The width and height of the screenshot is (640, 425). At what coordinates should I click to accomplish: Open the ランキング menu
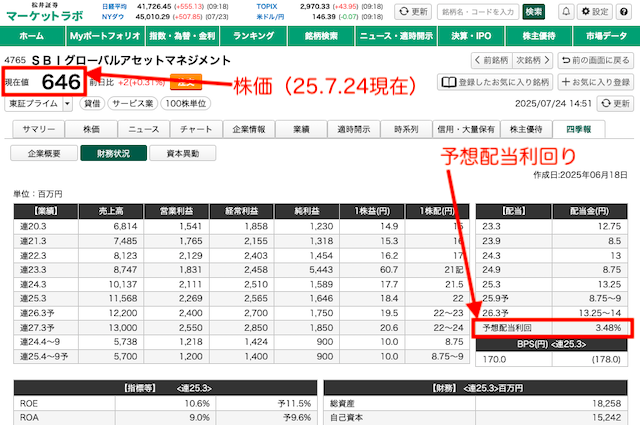253,36
